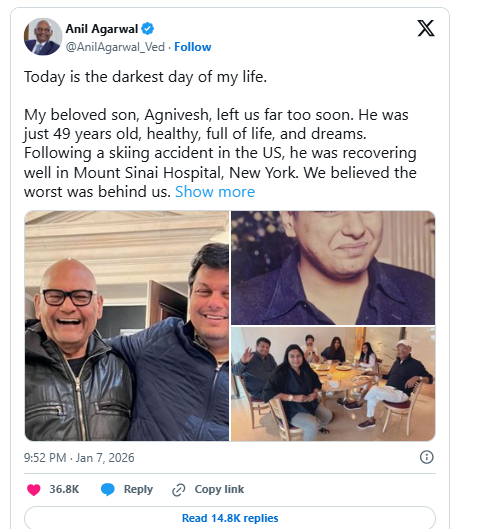Click the copy link chain icon
This screenshot has width=487, height=529.
pos(179,490)
